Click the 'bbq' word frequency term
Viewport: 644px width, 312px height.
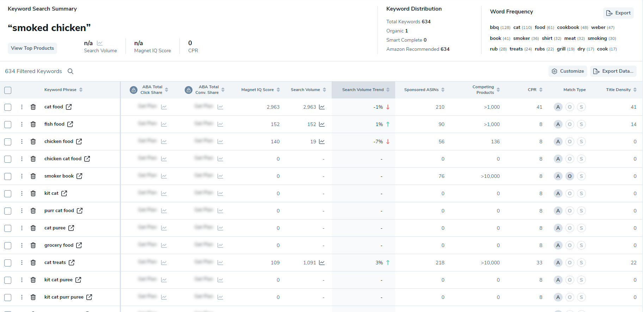494,28
